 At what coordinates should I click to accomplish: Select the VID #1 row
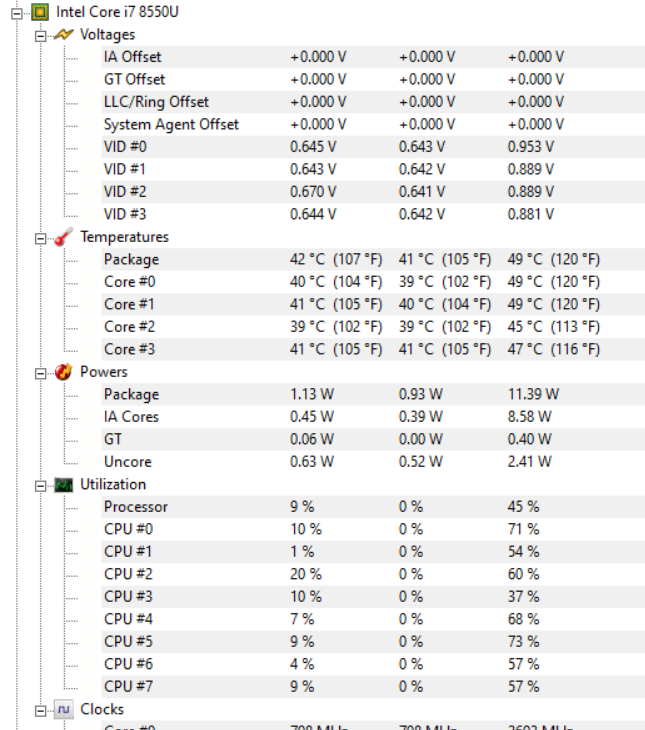pos(373,169)
